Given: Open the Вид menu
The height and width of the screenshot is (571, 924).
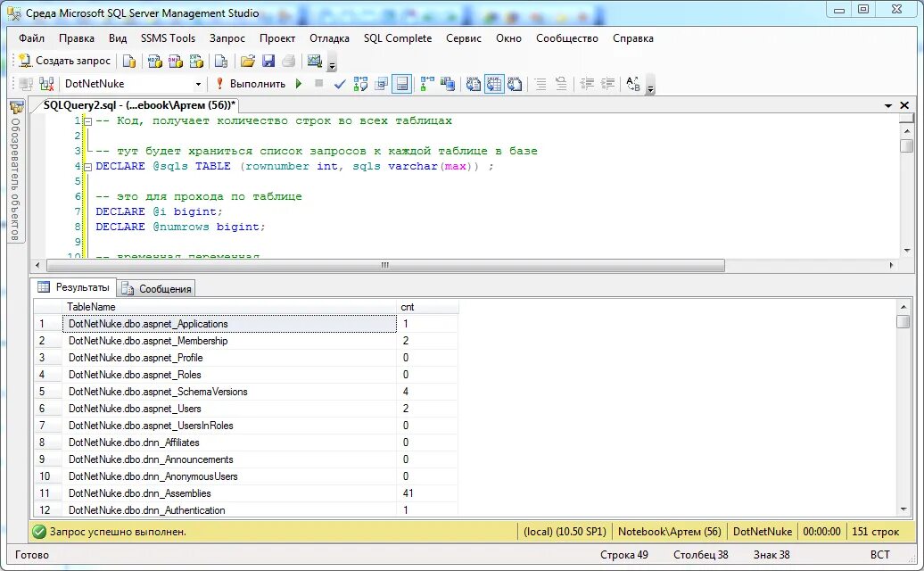Looking at the screenshot, I should pyautogui.click(x=117, y=38).
